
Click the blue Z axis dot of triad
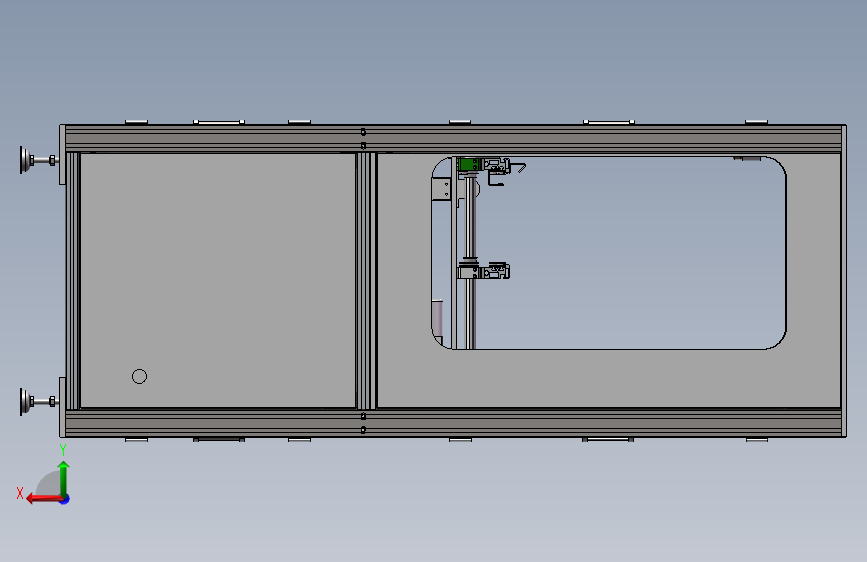pyautogui.click(x=65, y=500)
